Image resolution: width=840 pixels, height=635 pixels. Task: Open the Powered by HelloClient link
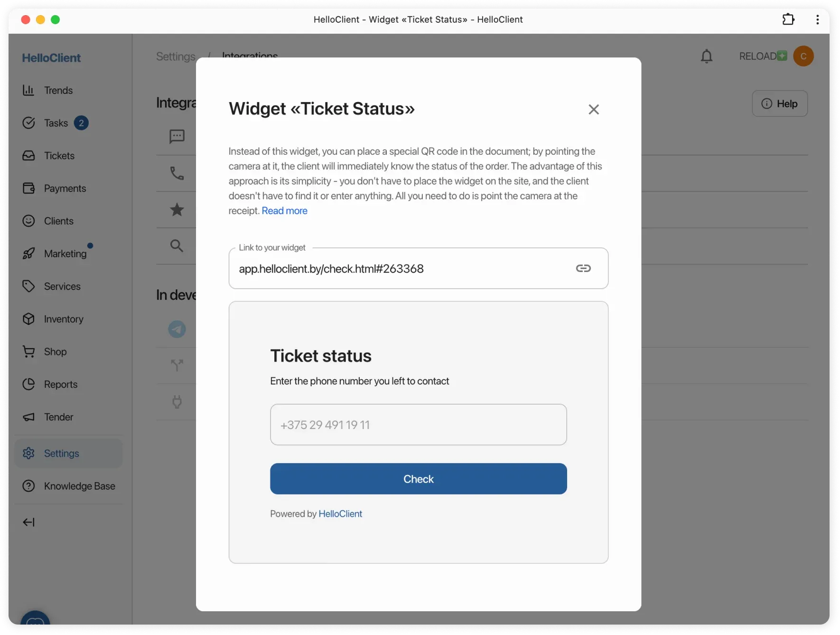click(340, 514)
